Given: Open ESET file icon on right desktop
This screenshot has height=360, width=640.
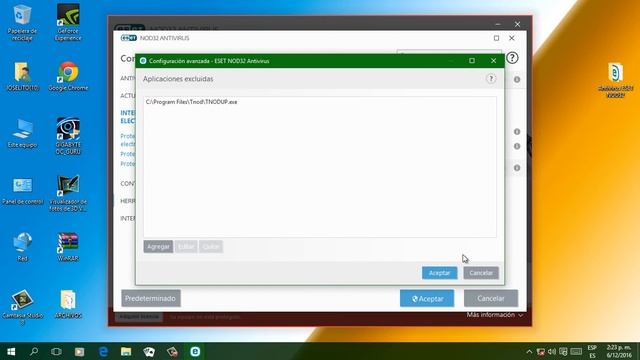Looking at the screenshot, I should coord(616,80).
